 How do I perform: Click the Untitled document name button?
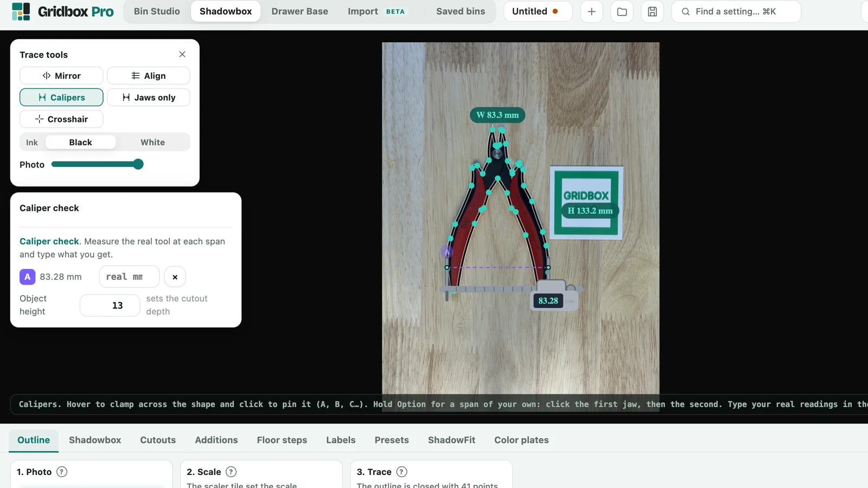pyautogui.click(x=538, y=11)
